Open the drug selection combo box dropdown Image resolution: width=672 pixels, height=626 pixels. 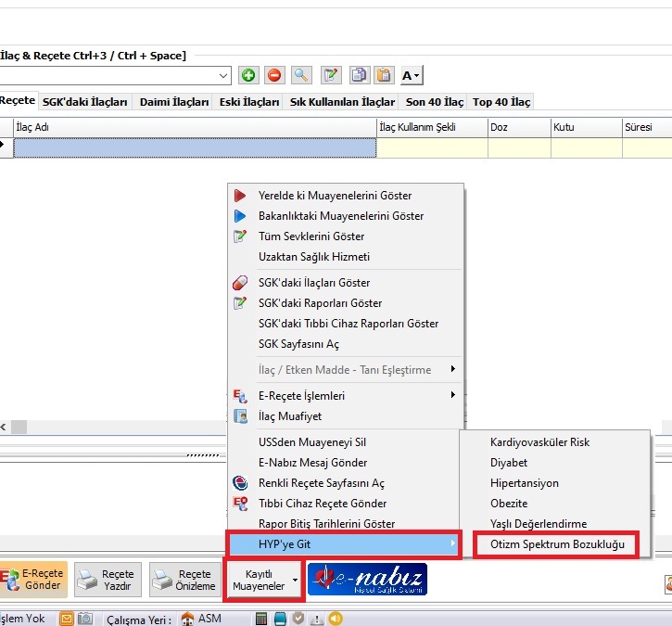coord(223,75)
